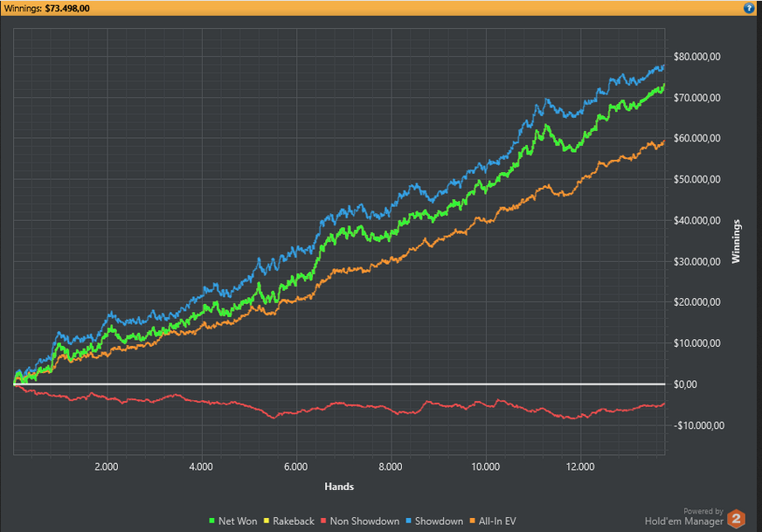Screen dimensions: 762x532
Task: Click the $10.000,00 y-axis label
Action: [696, 343]
